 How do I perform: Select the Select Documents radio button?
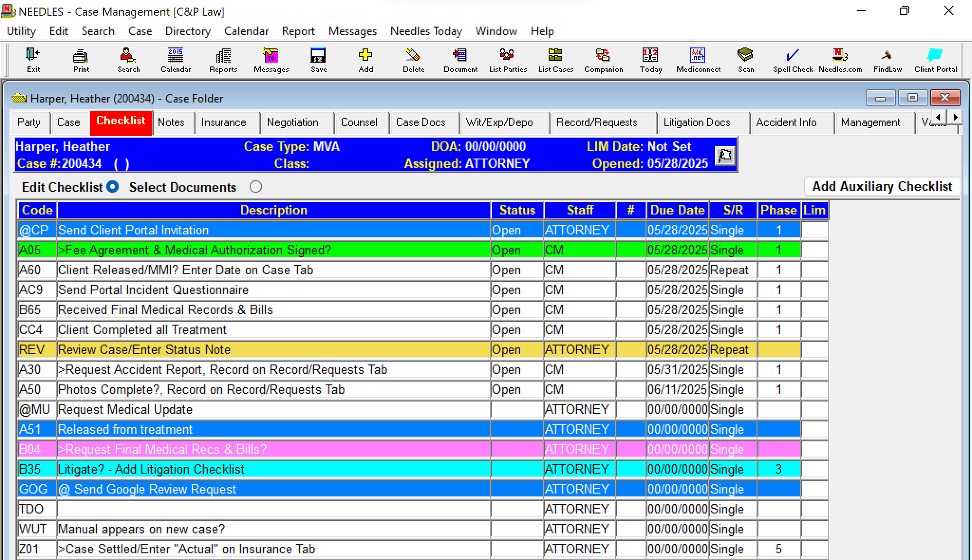(256, 187)
